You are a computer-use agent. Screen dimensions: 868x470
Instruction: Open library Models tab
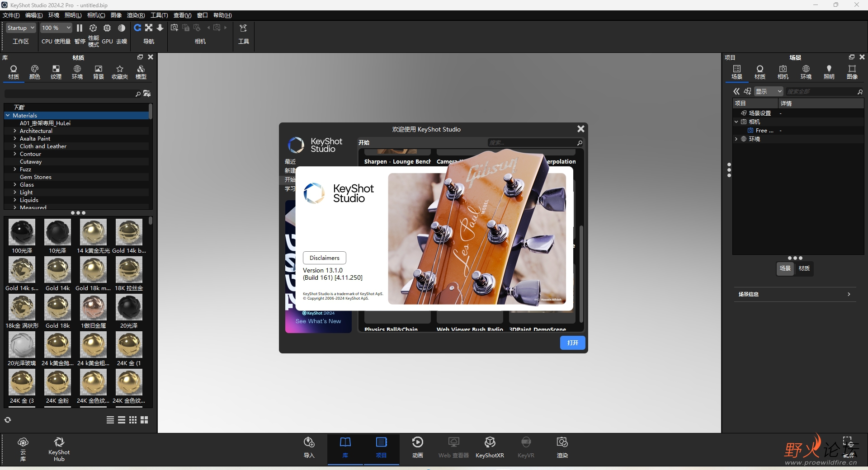click(x=141, y=72)
